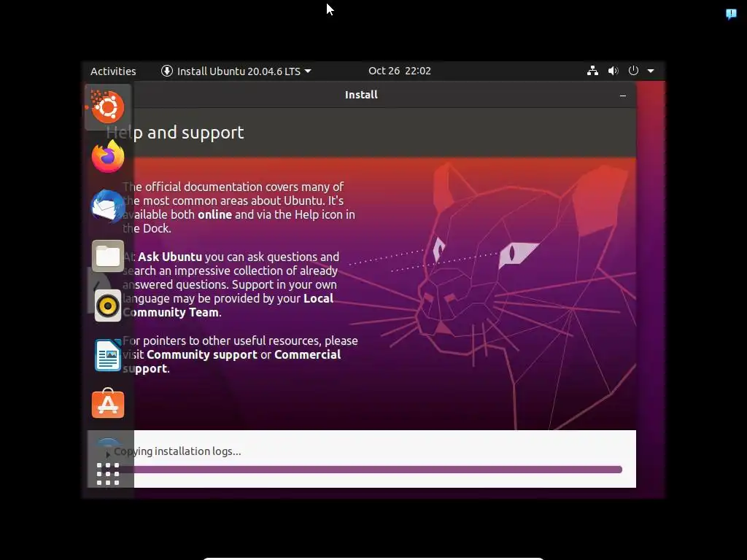This screenshot has height=560, width=747.
Task: Click the power icon in top bar
Action: click(x=633, y=71)
